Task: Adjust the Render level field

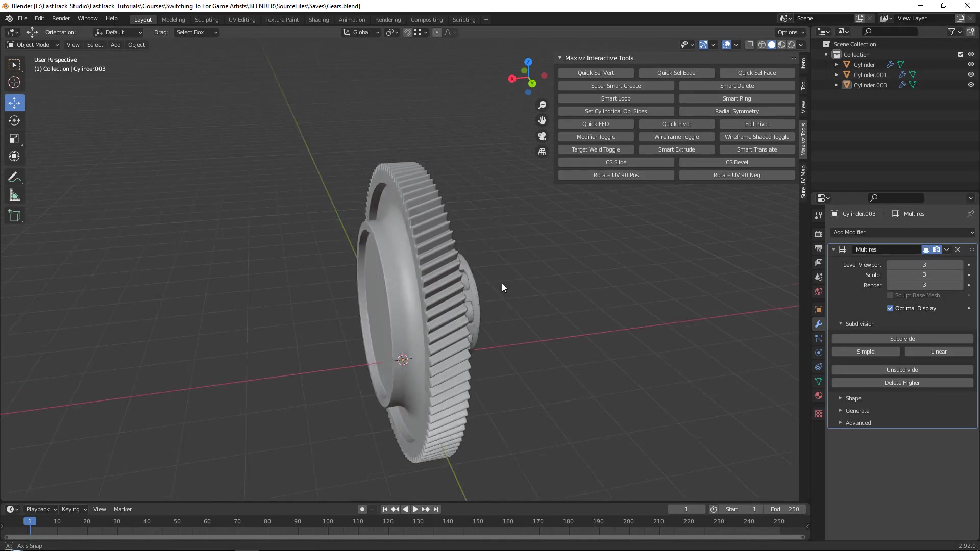Action: pos(924,285)
